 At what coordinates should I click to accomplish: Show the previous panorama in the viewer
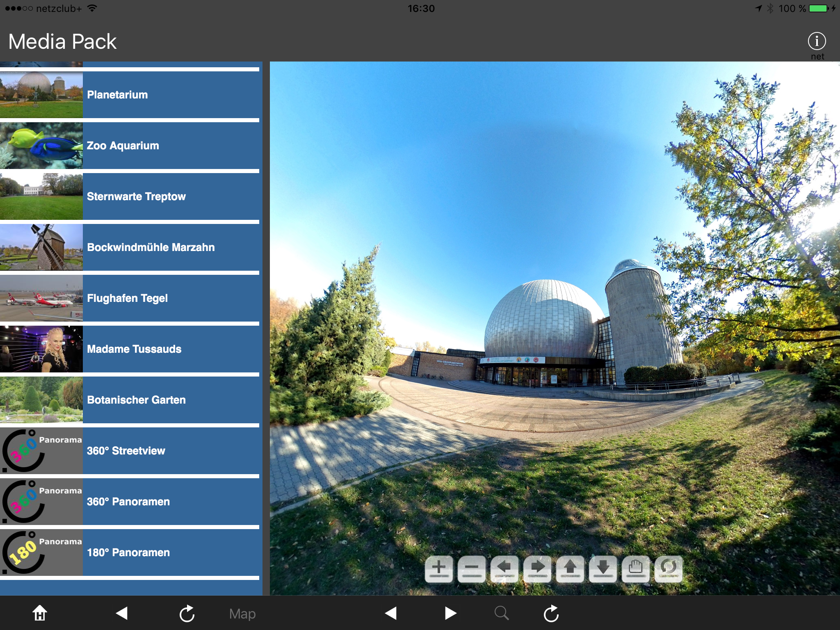pos(391,613)
